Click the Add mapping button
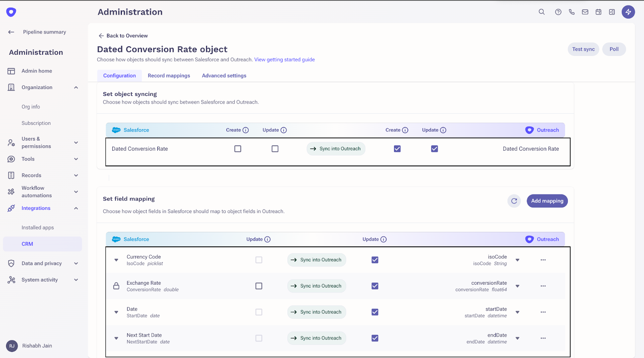This screenshot has width=644, height=358. click(547, 201)
